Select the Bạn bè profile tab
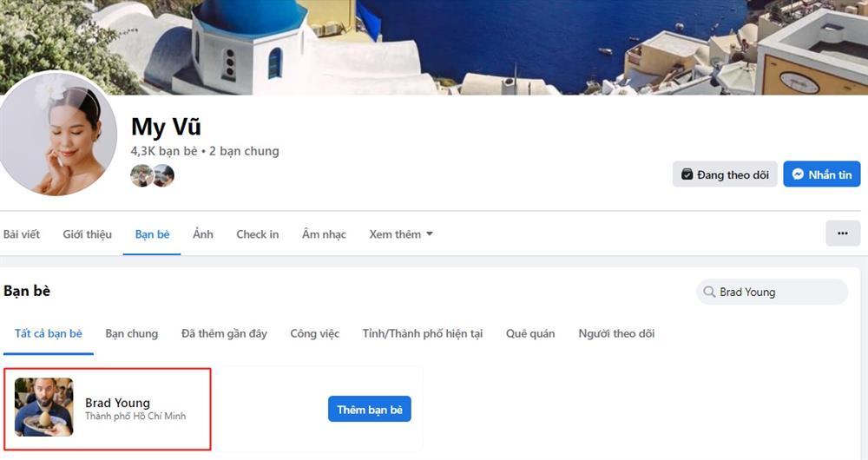Viewport: 868px width, 460px height. coord(152,234)
